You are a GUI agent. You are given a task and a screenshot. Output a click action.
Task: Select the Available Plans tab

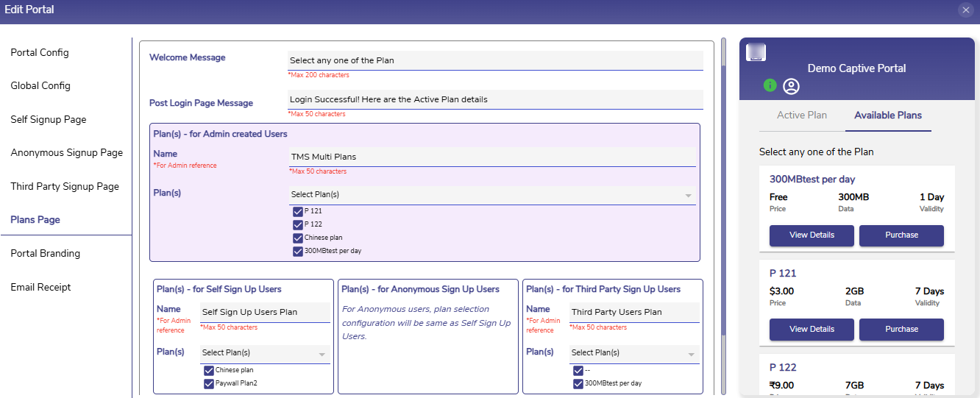click(x=888, y=116)
